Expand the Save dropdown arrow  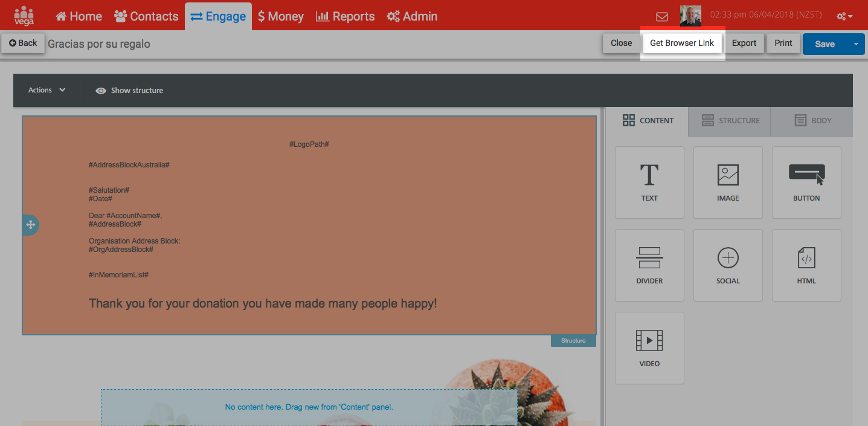pyautogui.click(x=856, y=44)
